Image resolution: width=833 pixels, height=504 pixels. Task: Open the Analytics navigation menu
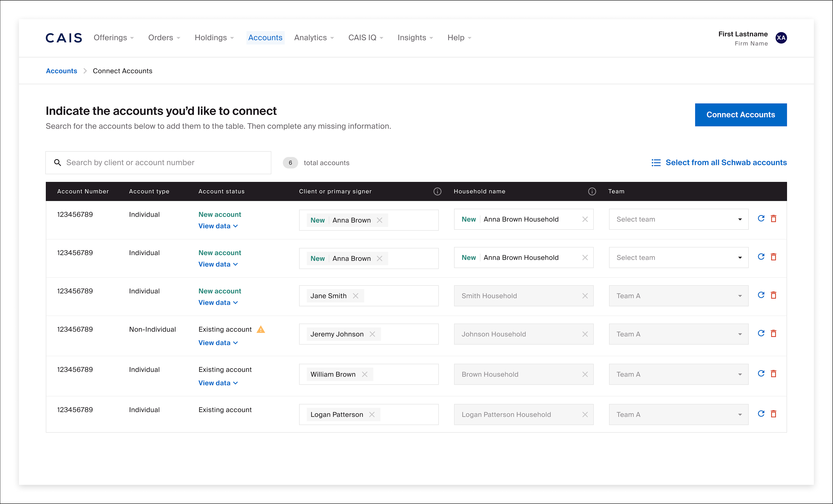(x=314, y=38)
